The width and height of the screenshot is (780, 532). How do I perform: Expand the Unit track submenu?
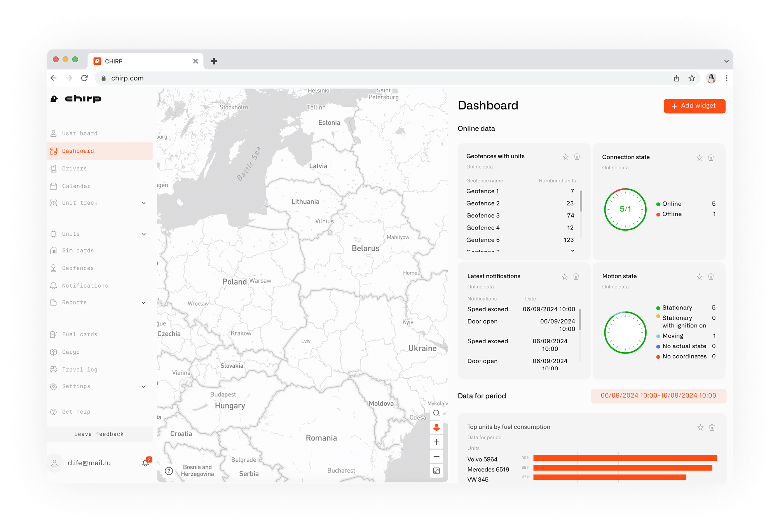click(143, 203)
